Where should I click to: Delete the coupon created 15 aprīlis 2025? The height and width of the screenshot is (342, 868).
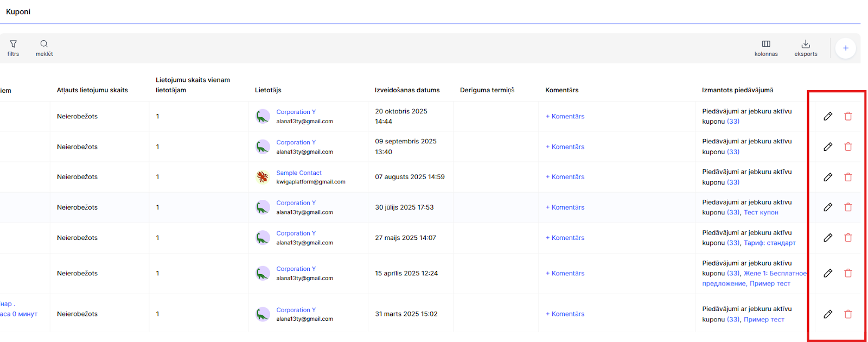tap(848, 273)
